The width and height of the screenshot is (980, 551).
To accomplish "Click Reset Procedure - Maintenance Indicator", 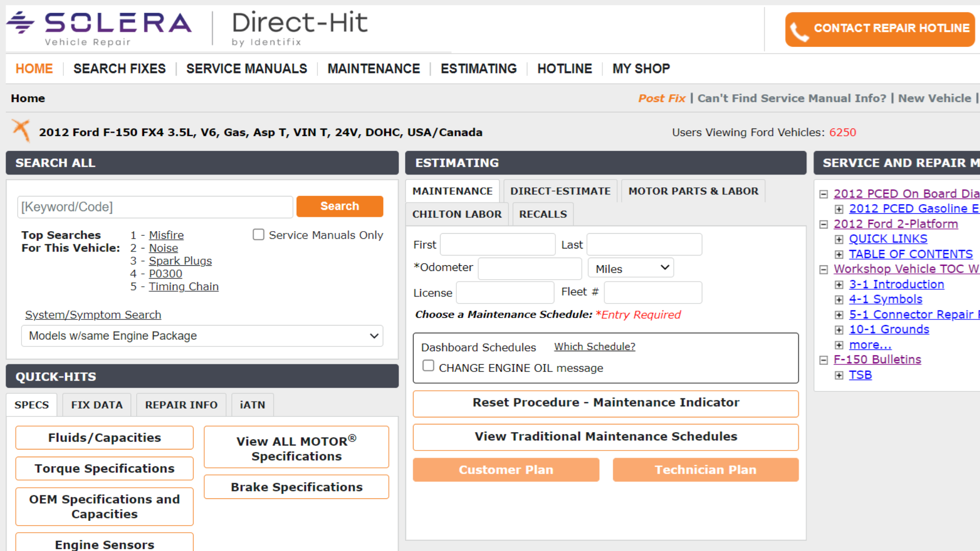I will (606, 403).
